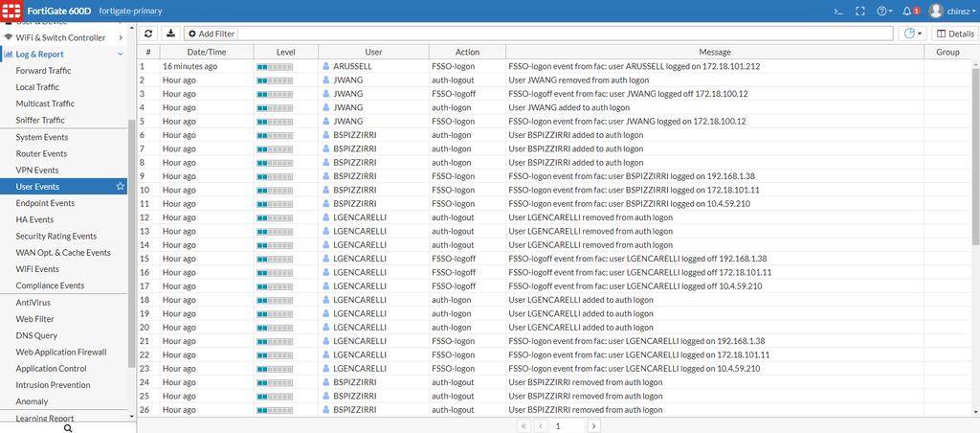This screenshot has height=433, width=980.
Task: Click the Fortinet logo icon
Action: click(11, 11)
